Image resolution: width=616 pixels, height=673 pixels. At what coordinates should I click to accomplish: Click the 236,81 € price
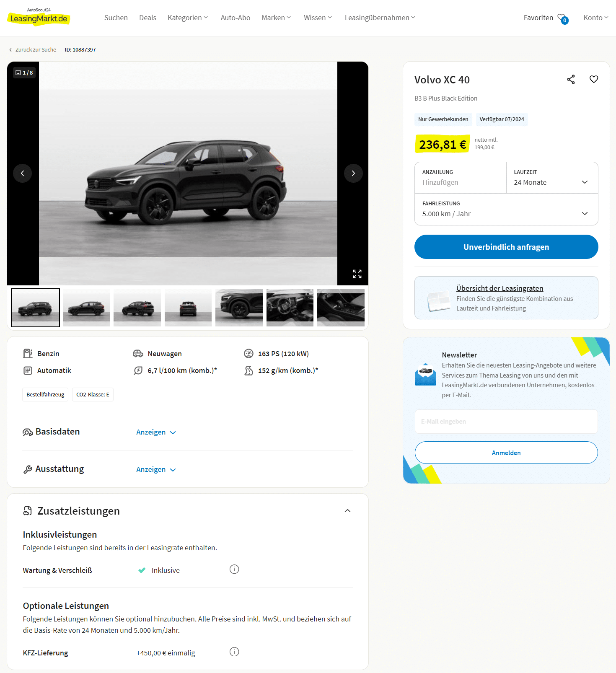[x=443, y=145]
